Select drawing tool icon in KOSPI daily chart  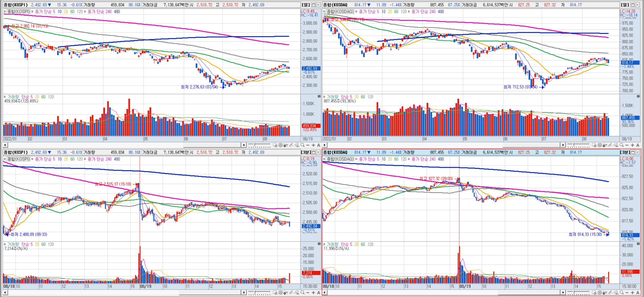[x=291, y=145]
